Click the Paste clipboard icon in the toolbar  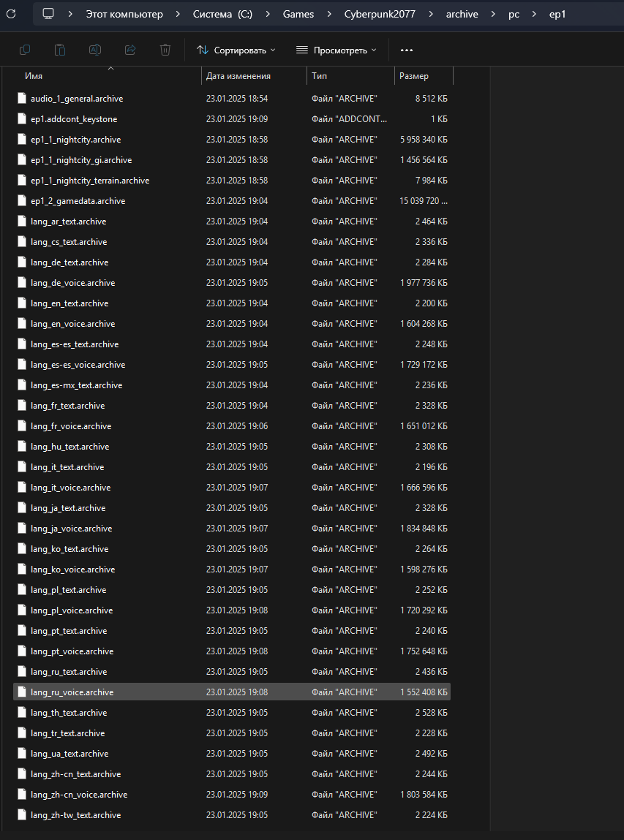(60, 50)
